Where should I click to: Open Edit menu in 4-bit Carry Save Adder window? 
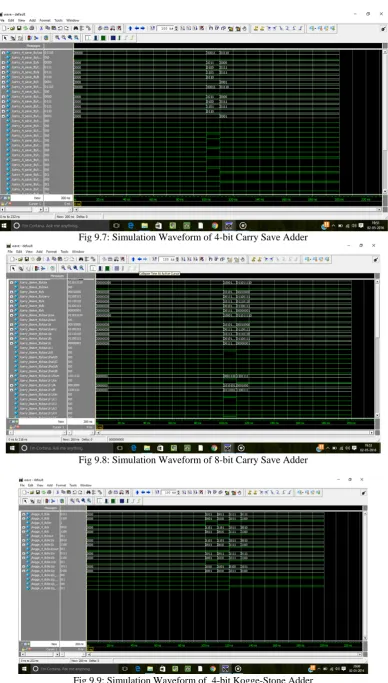point(11,20)
